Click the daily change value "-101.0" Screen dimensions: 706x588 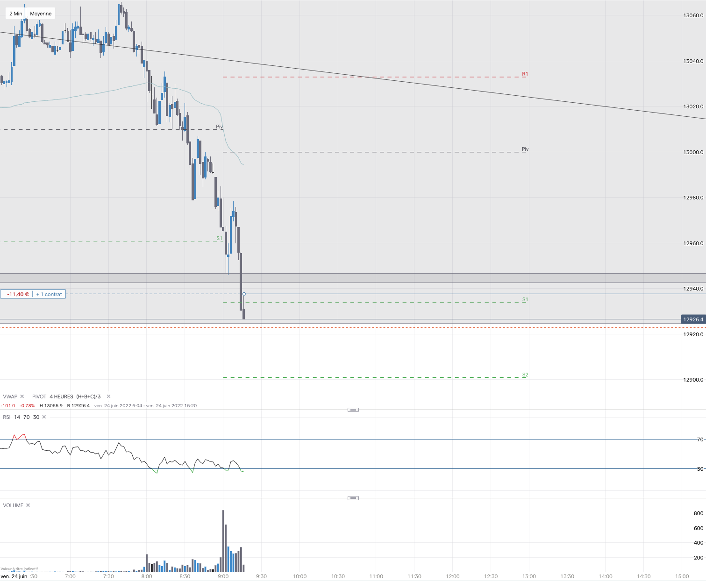click(x=8, y=405)
